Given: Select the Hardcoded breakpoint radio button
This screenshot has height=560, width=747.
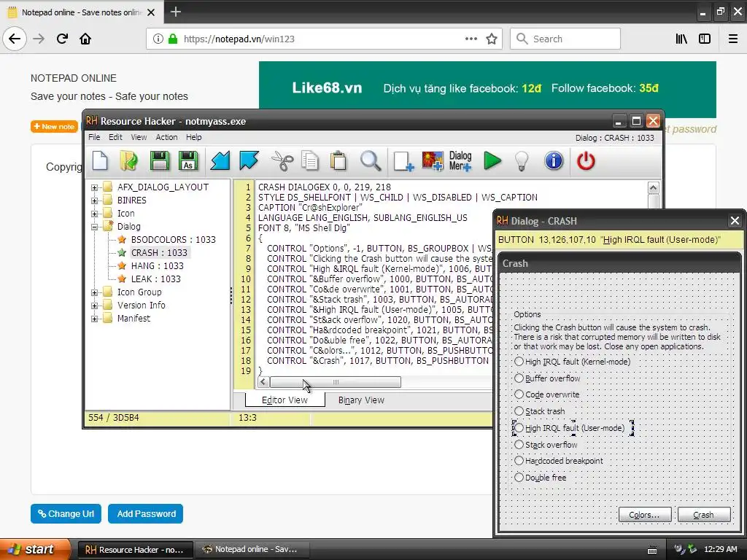Looking at the screenshot, I should (x=519, y=461).
